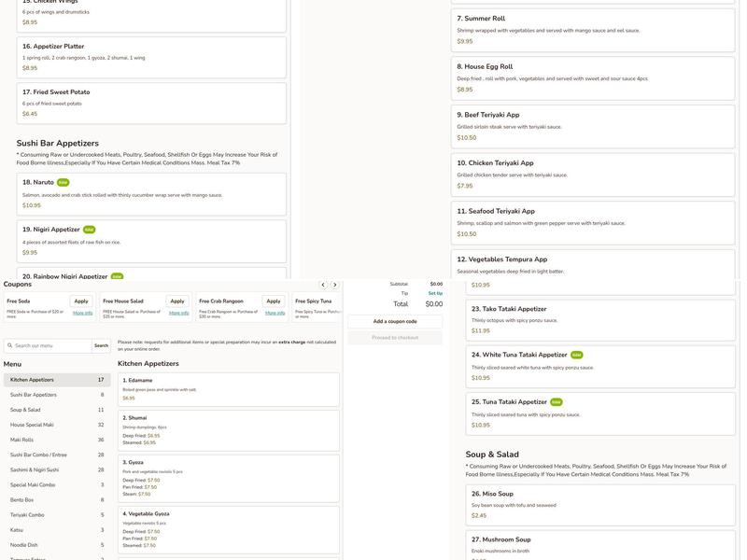Click the raw badge on White Tuna Tataki
The width and height of the screenshot is (747, 560).
coord(576,355)
